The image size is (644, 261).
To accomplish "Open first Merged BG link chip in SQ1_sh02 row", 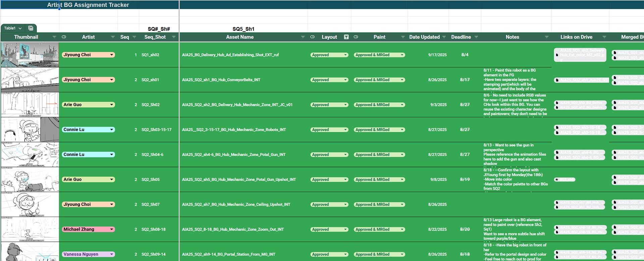I will (x=628, y=53).
